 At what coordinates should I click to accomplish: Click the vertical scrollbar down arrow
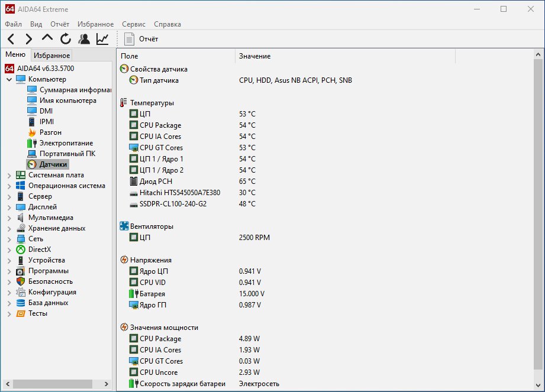tap(538, 385)
